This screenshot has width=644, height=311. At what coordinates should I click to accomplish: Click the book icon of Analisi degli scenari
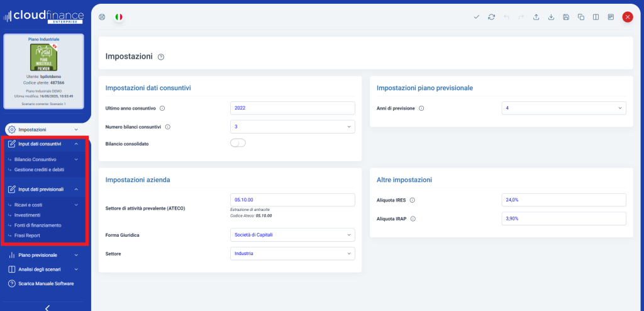[x=12, y=269]
